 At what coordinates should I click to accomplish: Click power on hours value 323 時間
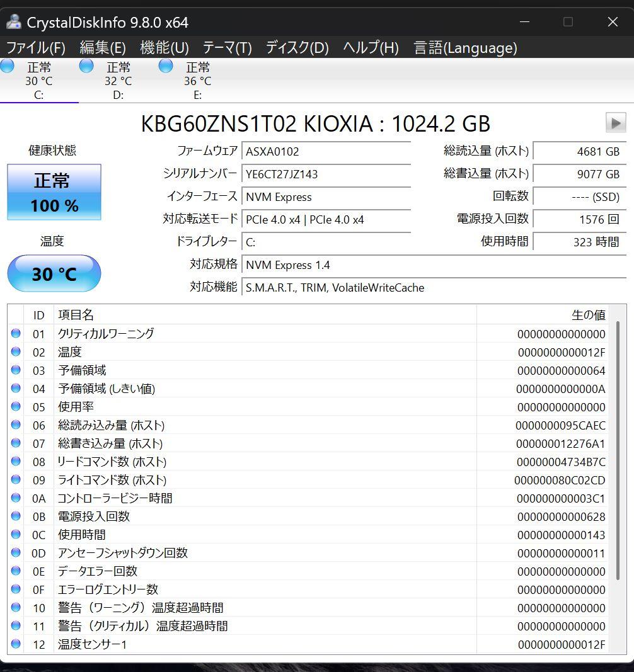pos(580,242)
